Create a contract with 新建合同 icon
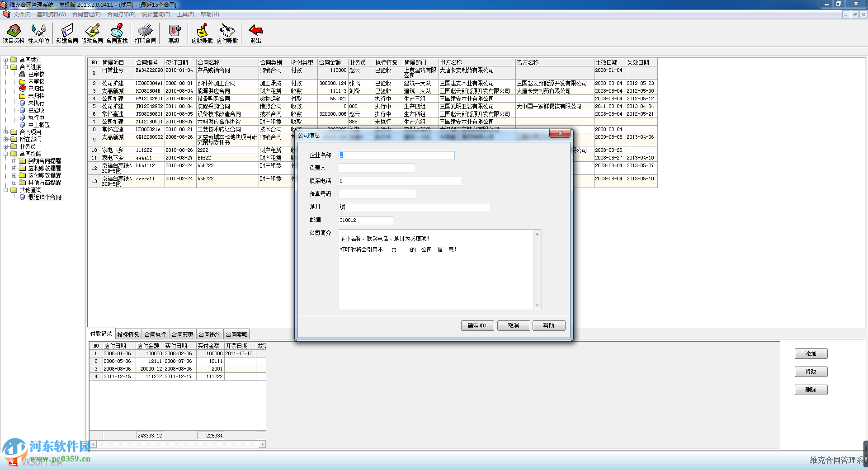The image size is (868, 470). [67, 33]
